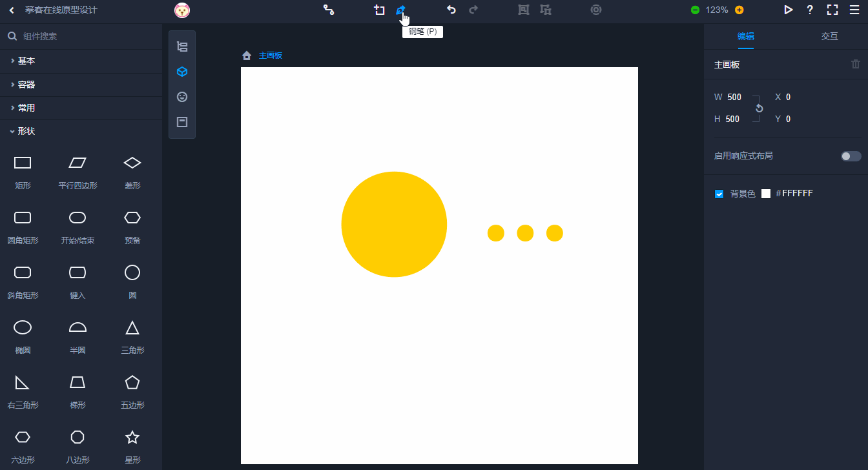
Task: Click the white background color swatch
Action: [x=766, y=194]
